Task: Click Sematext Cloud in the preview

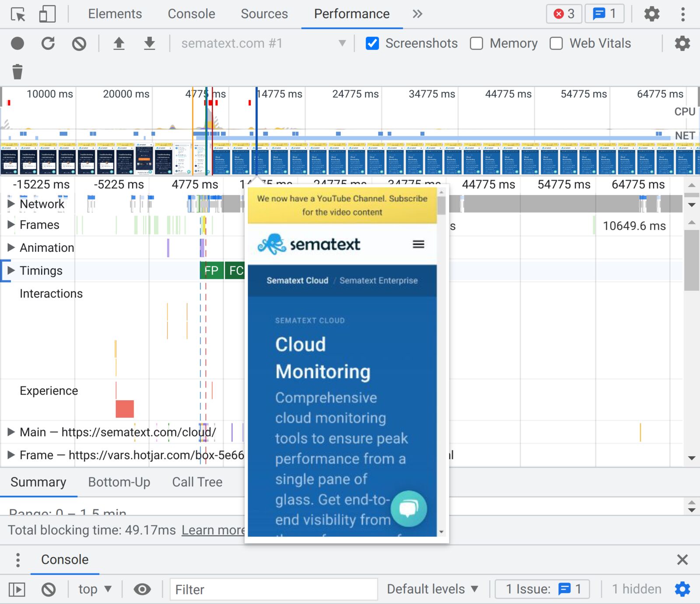Action: (297, 281)
